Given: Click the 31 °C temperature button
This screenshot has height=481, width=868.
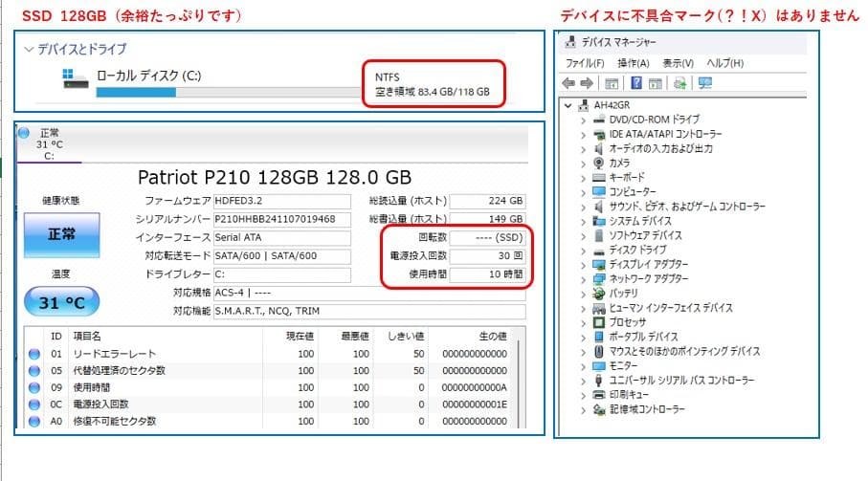Looking at the screenshot, I should [x=61, y=302].
